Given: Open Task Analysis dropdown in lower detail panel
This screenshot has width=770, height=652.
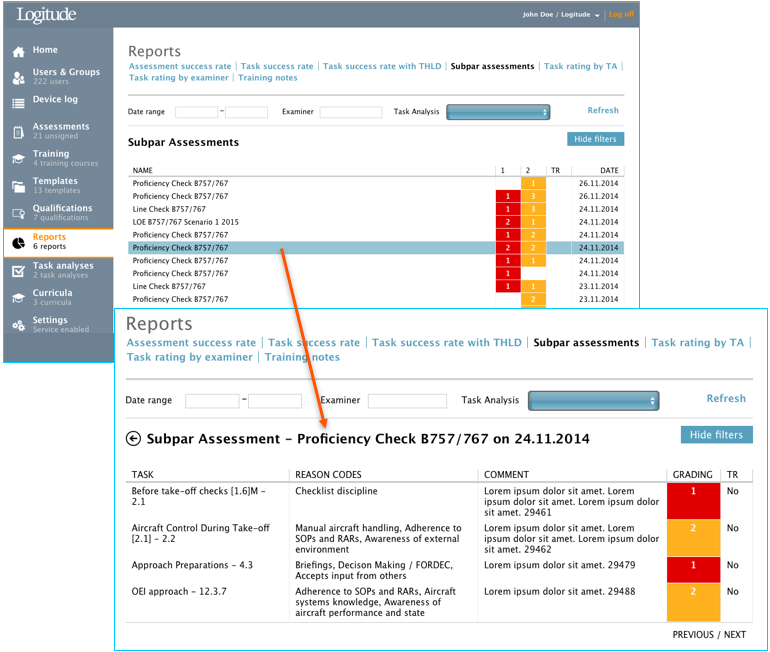Looking at the screenshot, I should (x=593, y=401).
